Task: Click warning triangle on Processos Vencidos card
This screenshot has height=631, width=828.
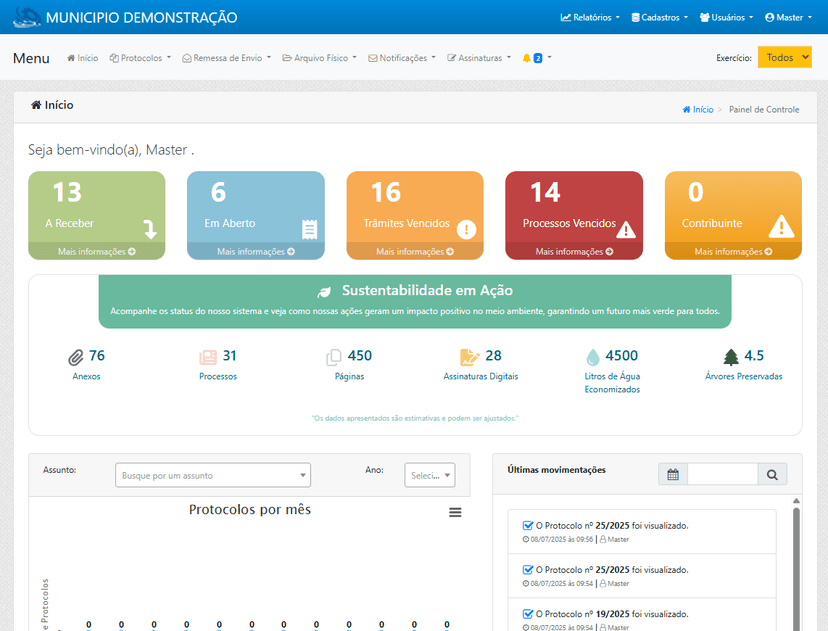Action: [626, 229]
